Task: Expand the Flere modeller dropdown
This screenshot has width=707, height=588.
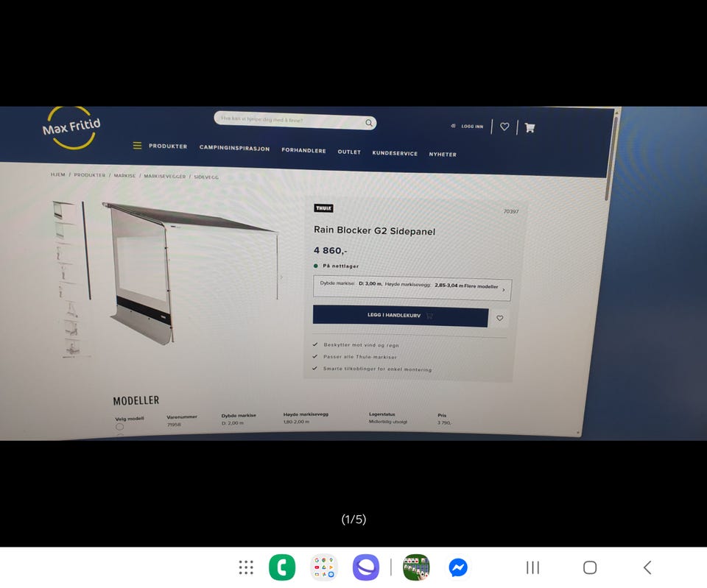Action: [x=412, y=287]
